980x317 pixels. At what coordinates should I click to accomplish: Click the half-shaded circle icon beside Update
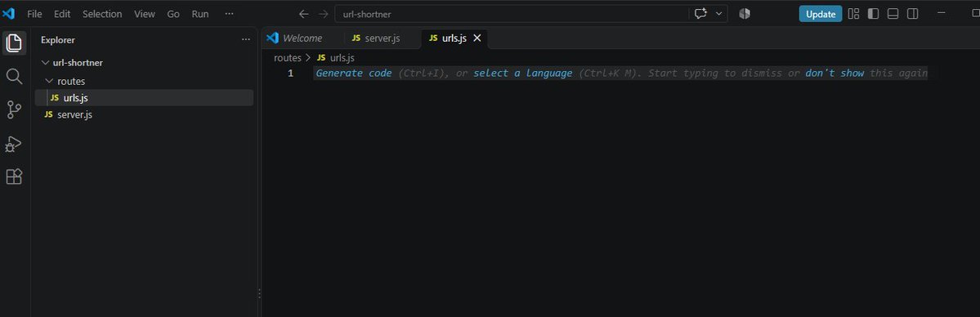pyautogui.click(x=745, y=14)
